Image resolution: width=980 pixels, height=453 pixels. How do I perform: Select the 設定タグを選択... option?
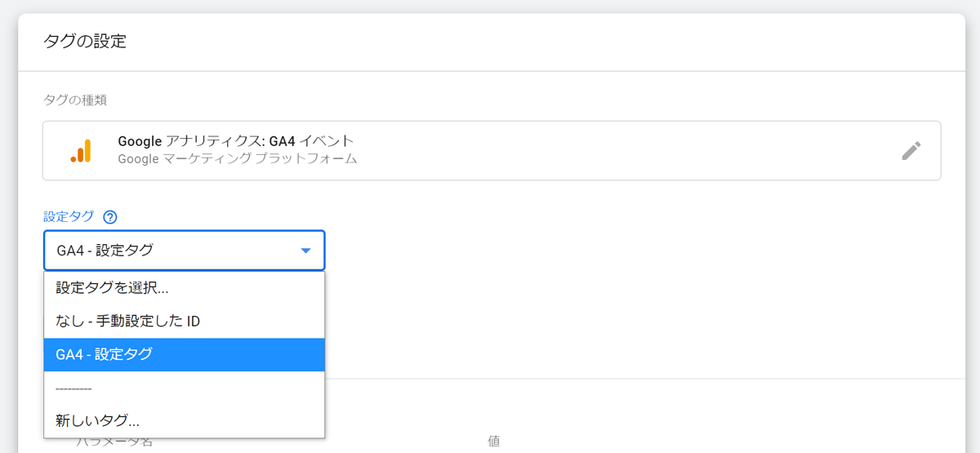pos(112,287)
